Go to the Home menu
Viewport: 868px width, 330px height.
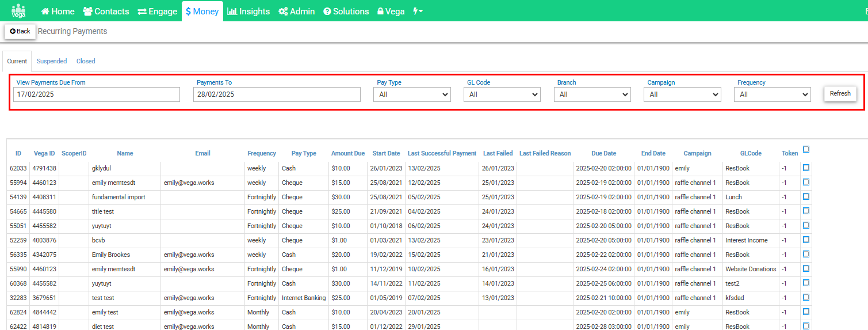(x=58, y=11)
